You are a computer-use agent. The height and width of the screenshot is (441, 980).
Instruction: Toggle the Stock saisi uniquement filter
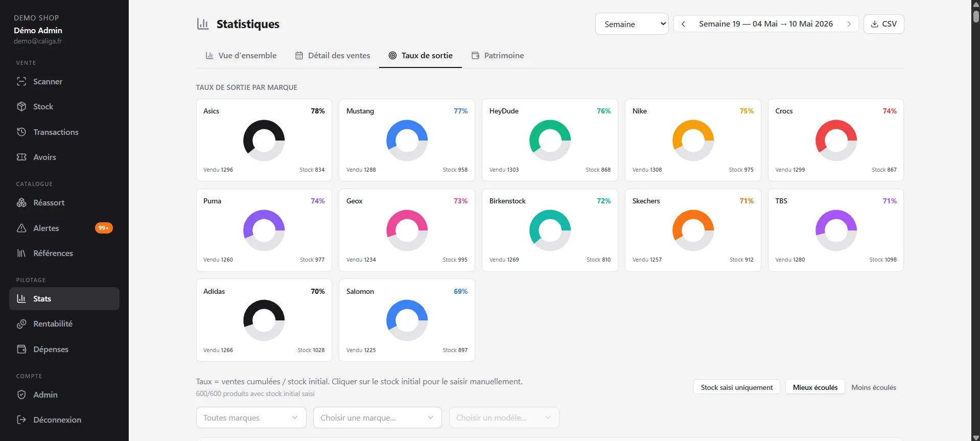pos(737,387)
